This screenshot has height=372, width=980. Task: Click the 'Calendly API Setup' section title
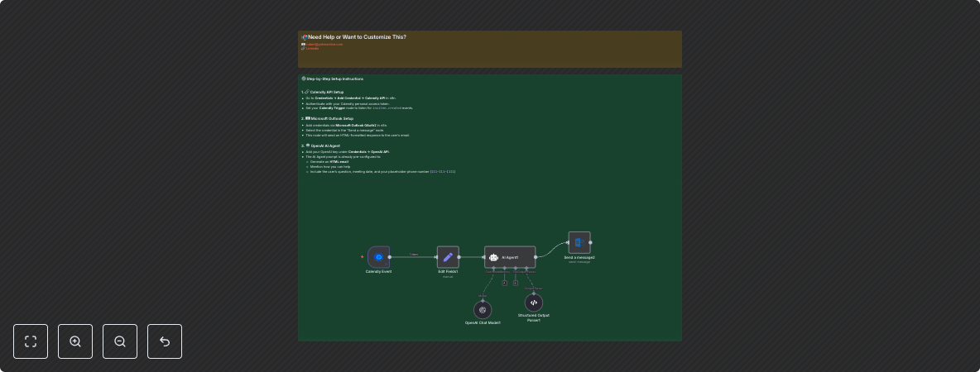pos(327,93)
